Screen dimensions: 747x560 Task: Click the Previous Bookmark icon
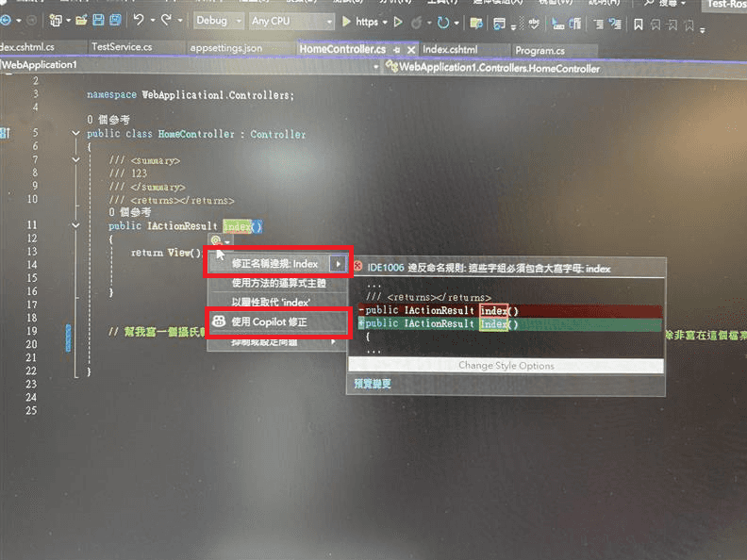(656, 25)
